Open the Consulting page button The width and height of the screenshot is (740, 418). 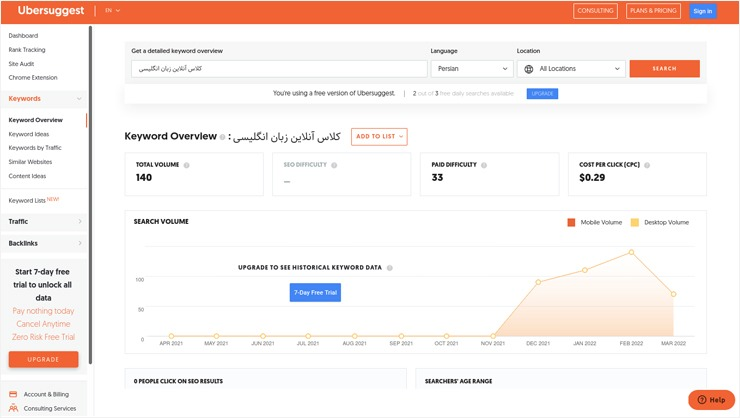595,11
